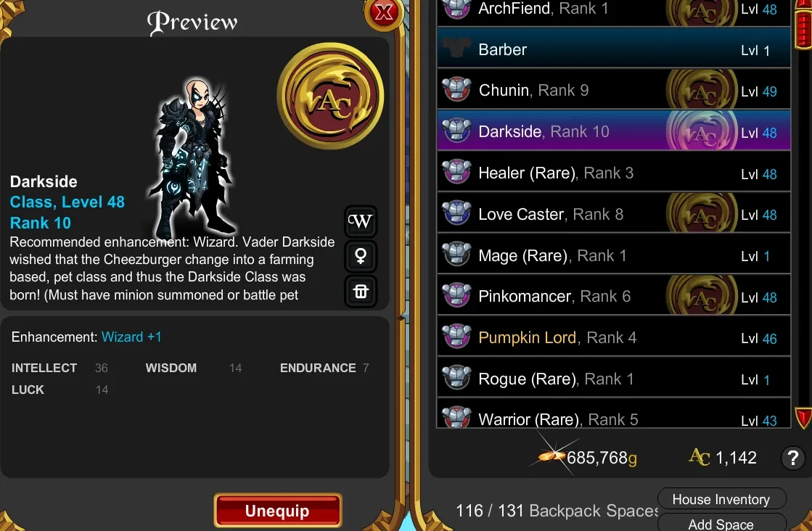
Task: Click the armor icon beside Love Caster
Action: 456,214
